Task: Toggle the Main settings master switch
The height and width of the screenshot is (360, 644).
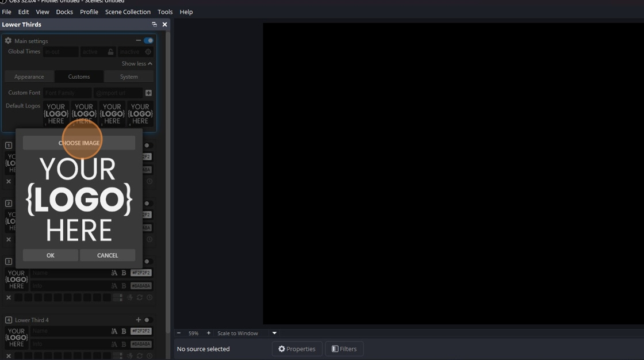Action: click(149, 40)
